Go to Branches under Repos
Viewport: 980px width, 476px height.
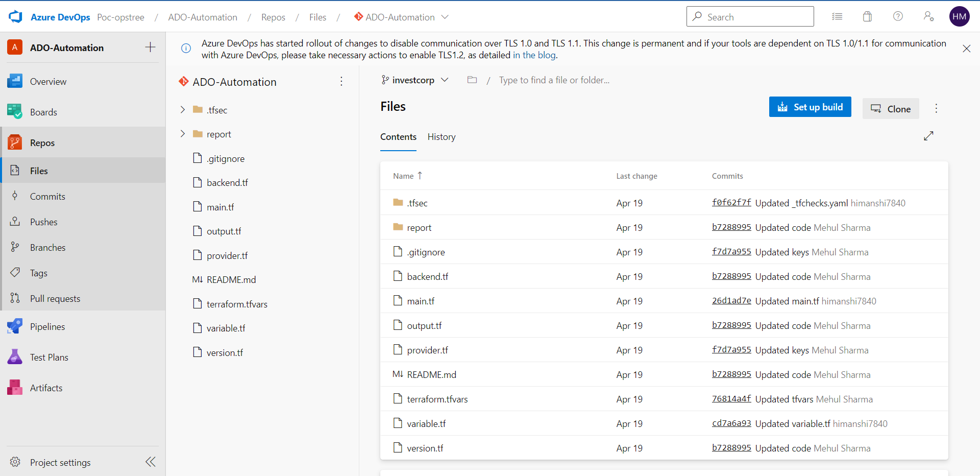[x=83, y=247]
